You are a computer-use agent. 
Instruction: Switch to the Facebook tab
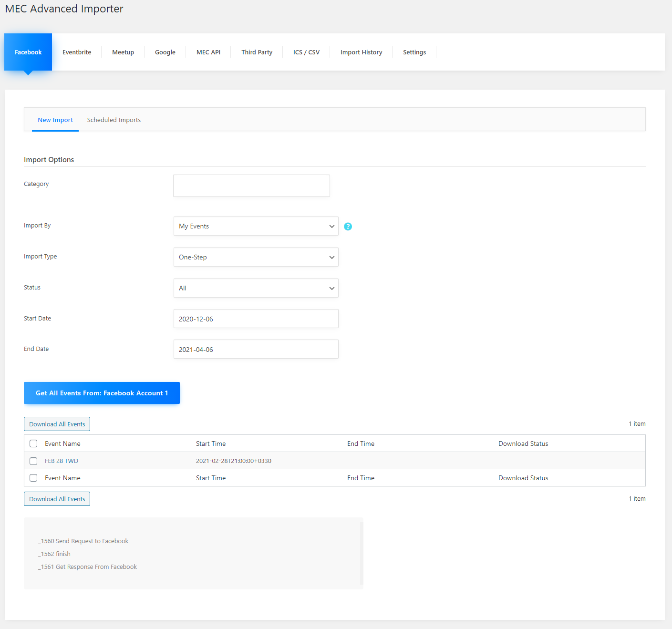pyautogui.click(x=28, y=52)
